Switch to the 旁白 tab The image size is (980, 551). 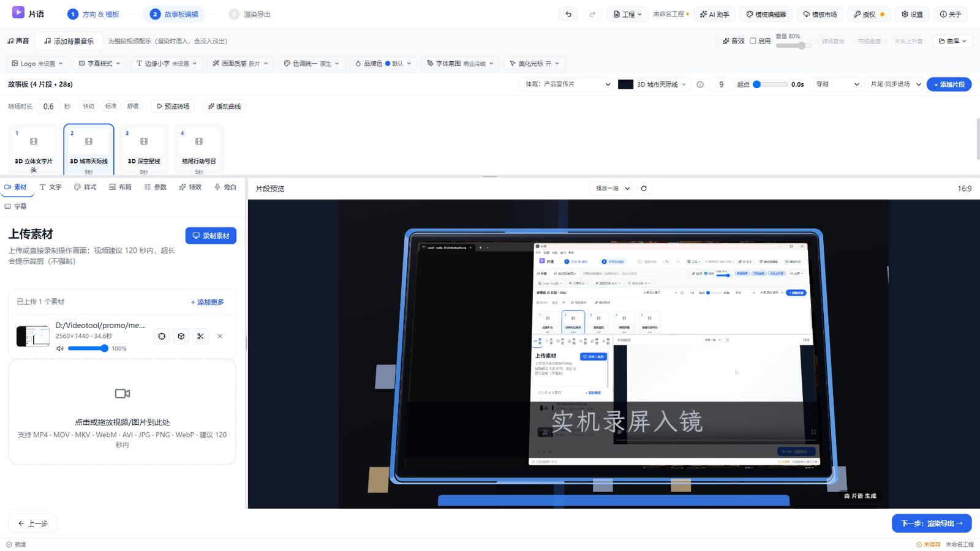click(225, 187)
